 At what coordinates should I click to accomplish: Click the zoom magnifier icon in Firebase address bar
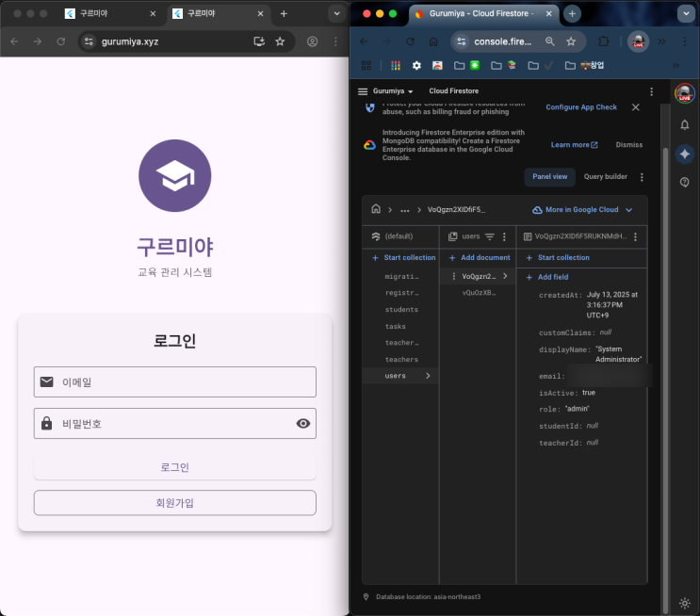(x=550, y=41)
